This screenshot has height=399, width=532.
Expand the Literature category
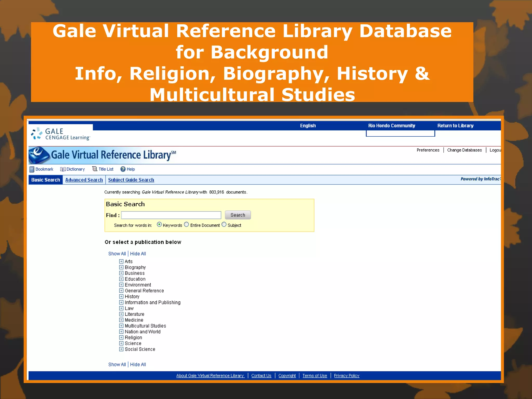[x=121, y=314]
